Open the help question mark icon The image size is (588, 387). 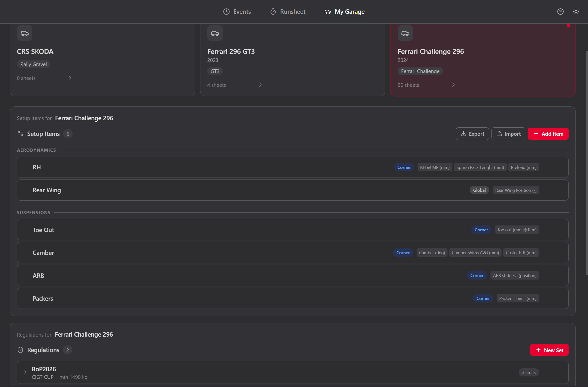tap(560, 11)
